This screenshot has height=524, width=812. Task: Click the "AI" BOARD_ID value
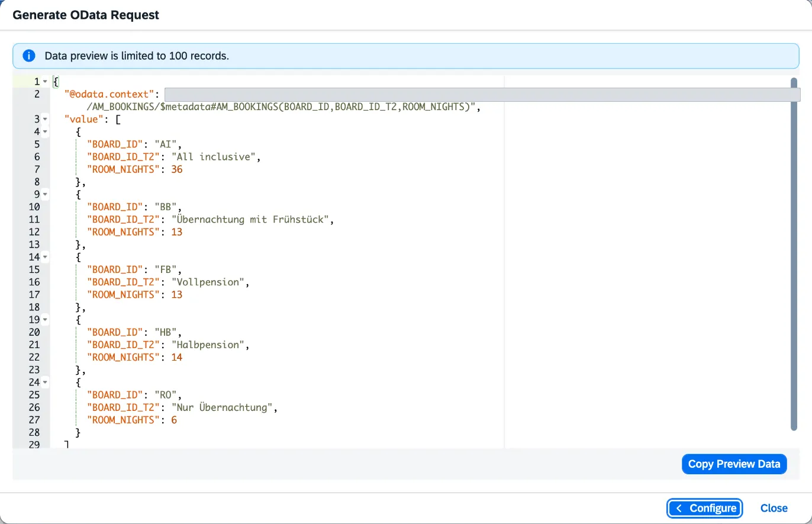165,144
